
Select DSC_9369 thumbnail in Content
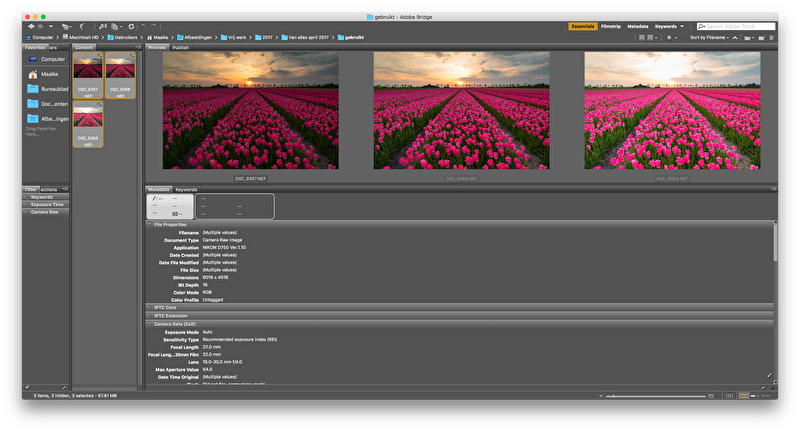(x=88, y=124)
